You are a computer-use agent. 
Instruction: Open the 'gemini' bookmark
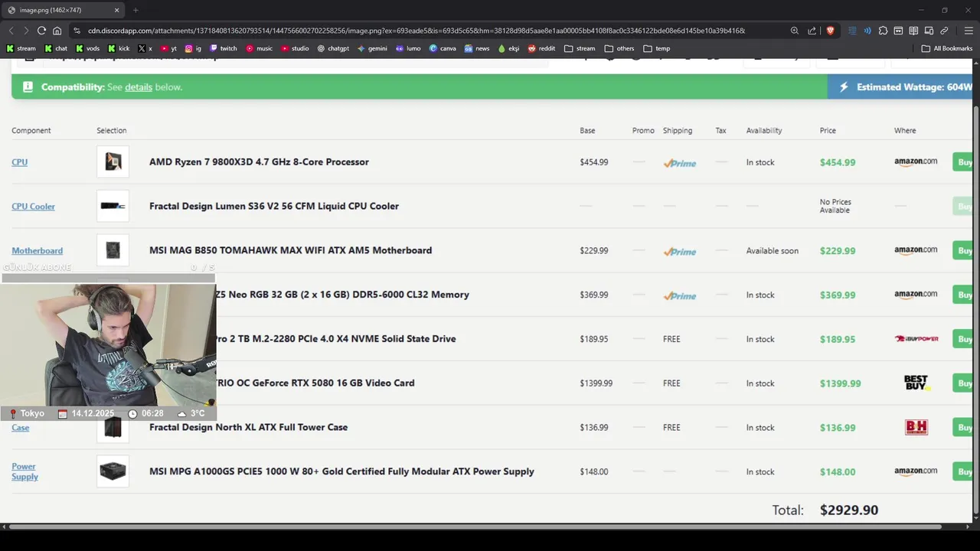(372, 48)
